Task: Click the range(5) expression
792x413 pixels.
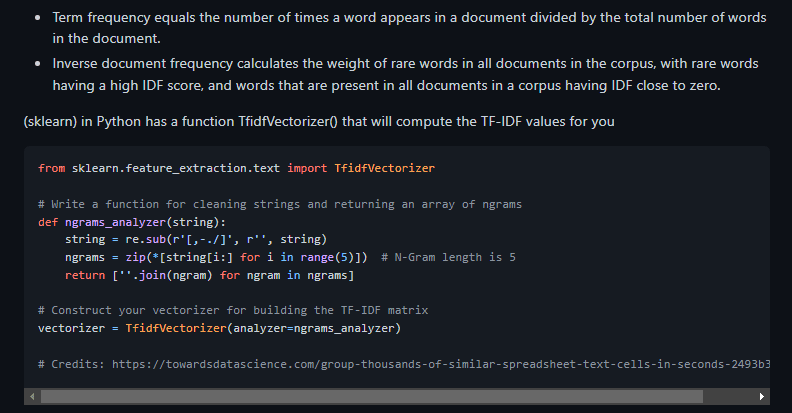Action: point(327,257)
